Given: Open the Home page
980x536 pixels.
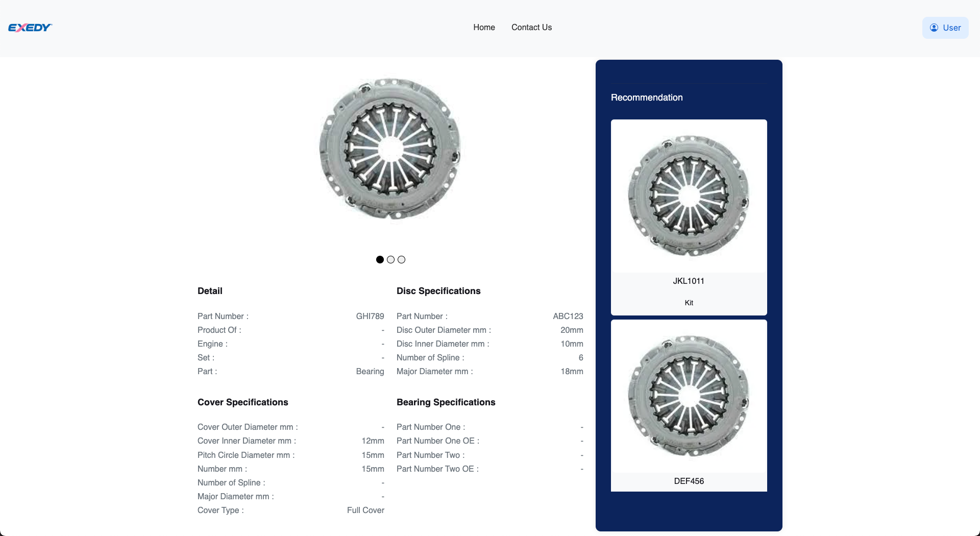Looking at the screenshot, I should 483,28.
